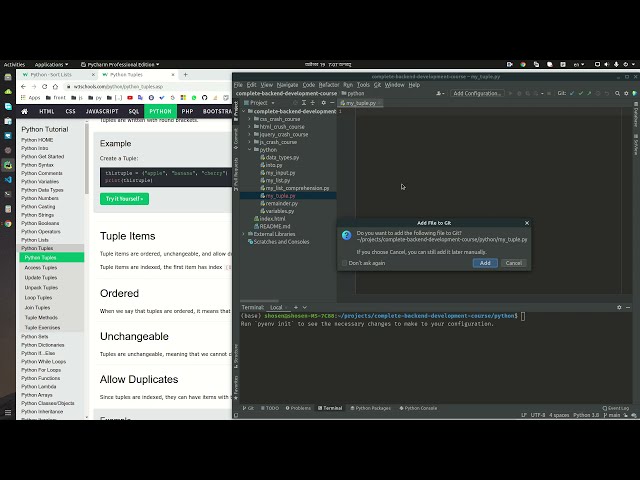Open the user account dropdown icon
640x480 pixels.
(x=440, y=93)
